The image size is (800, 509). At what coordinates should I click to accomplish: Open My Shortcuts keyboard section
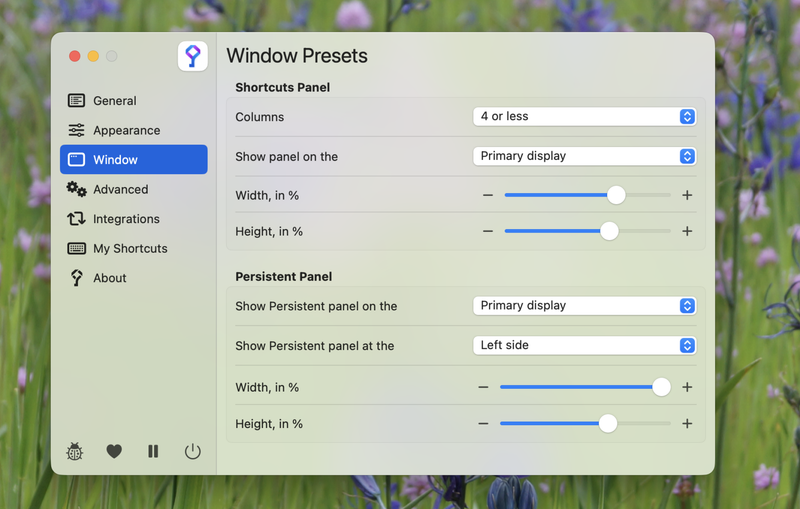pyautogui.click(x=130, y=248)
